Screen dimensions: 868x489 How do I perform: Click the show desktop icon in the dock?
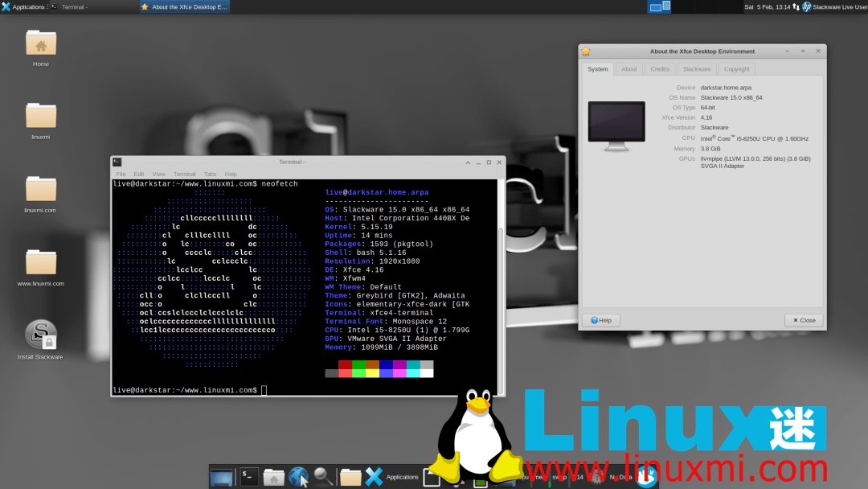point(221,476)
